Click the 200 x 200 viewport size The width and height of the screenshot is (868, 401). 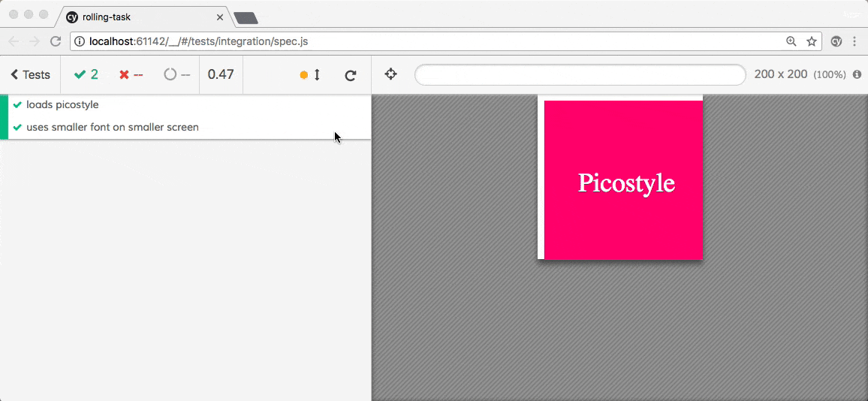click(x=781, y=74)
